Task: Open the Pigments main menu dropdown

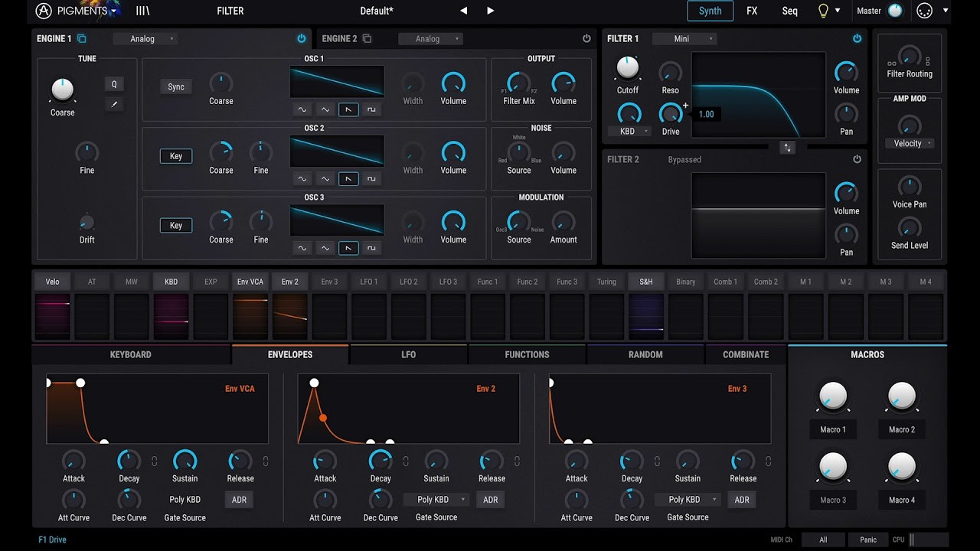Action: pos(78,11)
